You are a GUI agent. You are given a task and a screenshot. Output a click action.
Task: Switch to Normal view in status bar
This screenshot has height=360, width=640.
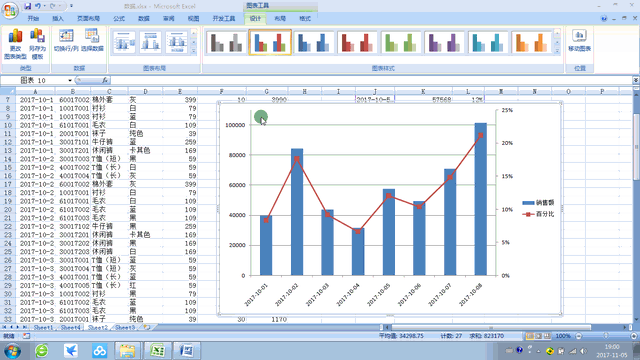tap(530, 336)
